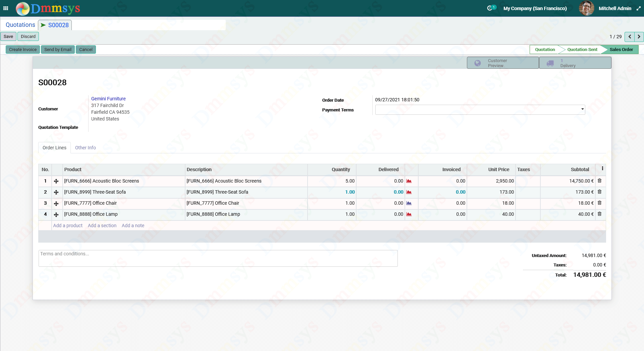
Task: Click move handle for Three-Seat Sofa row
Action: click(56, 192)
